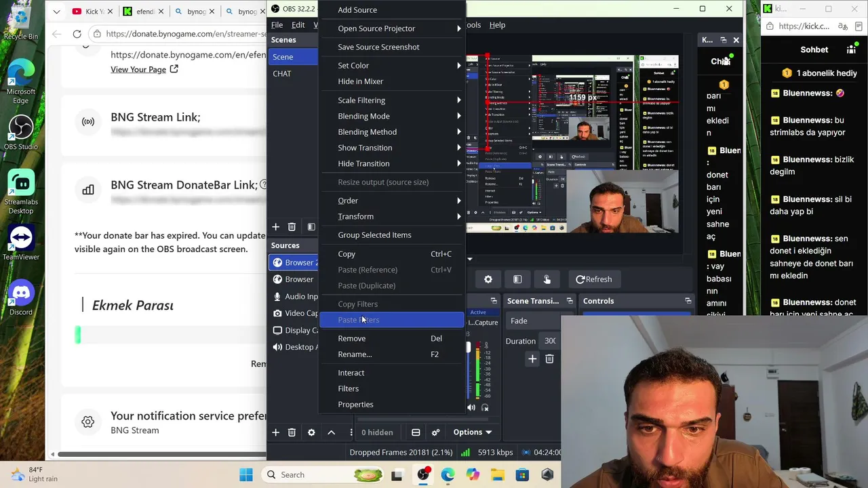Image resolution: width=868 pixels, height=488 pixels.
Task: Open Copilot from the taskbar
Action: [473, 474]
